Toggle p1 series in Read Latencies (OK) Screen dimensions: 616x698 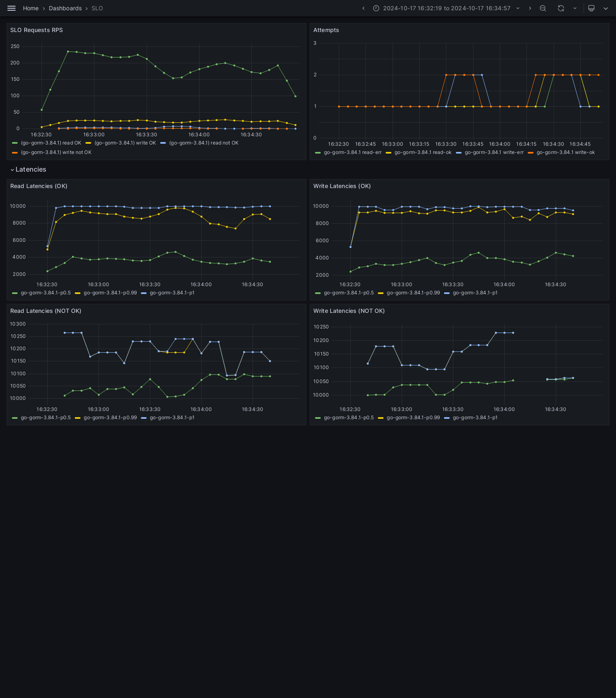172,293
